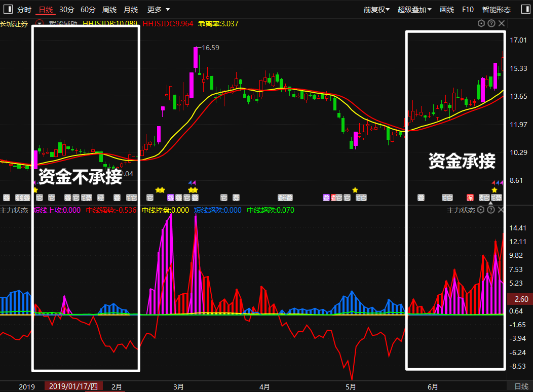
Task: Select the 30分 period tab
Action: pyautogui.click(x=66, y=10)
